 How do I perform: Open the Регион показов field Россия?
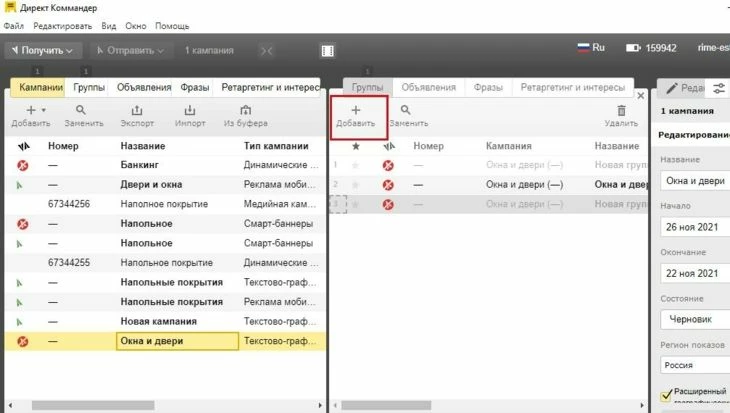tap(695, 365)
